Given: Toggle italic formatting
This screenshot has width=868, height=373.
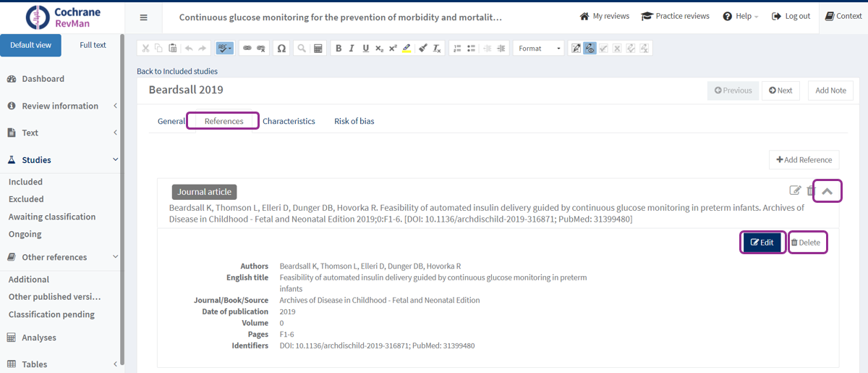Looking at the screenshot, I should pyautogui.click(x=352, y=49).
